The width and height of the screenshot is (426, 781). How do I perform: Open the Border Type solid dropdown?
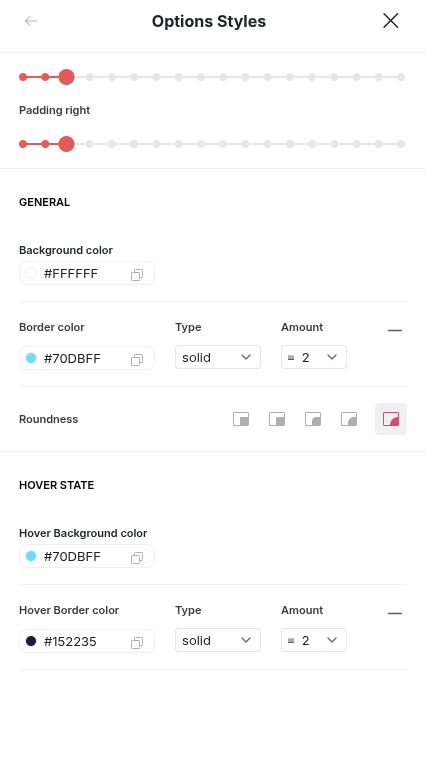218,357
